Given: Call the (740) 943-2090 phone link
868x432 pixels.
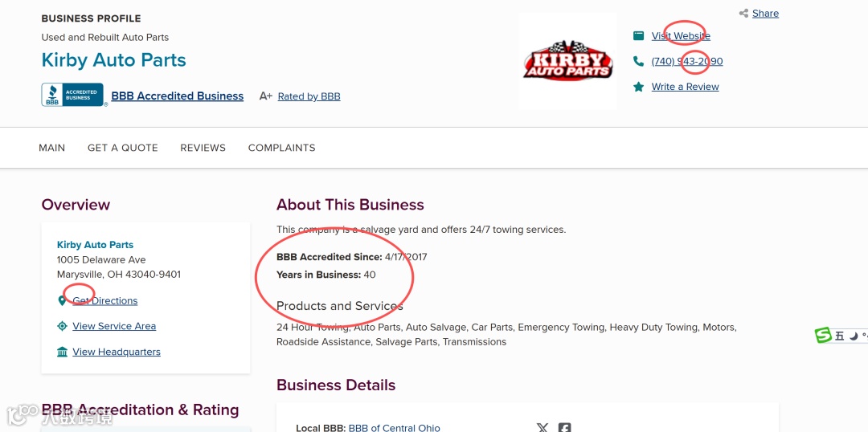Looking at the screenshot, I should tap(687, 61).
